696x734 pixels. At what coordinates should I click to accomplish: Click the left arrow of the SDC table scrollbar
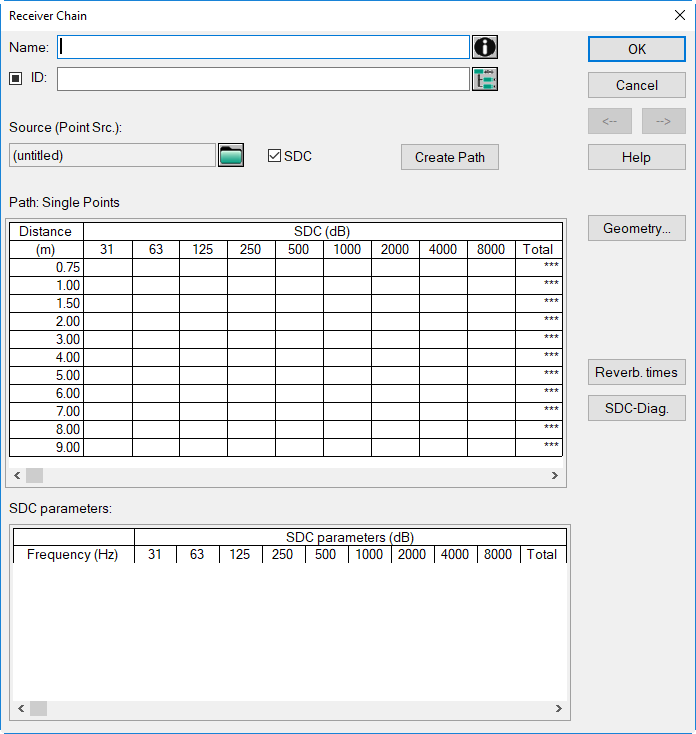pyautogui.click(x=17, y=476)
